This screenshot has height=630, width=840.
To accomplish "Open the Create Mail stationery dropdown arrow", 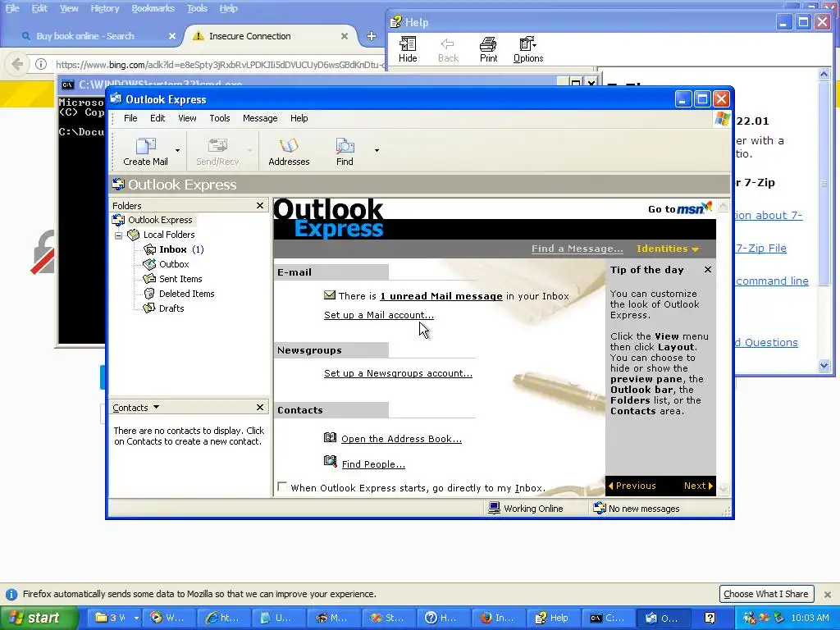I will point(178,151).
